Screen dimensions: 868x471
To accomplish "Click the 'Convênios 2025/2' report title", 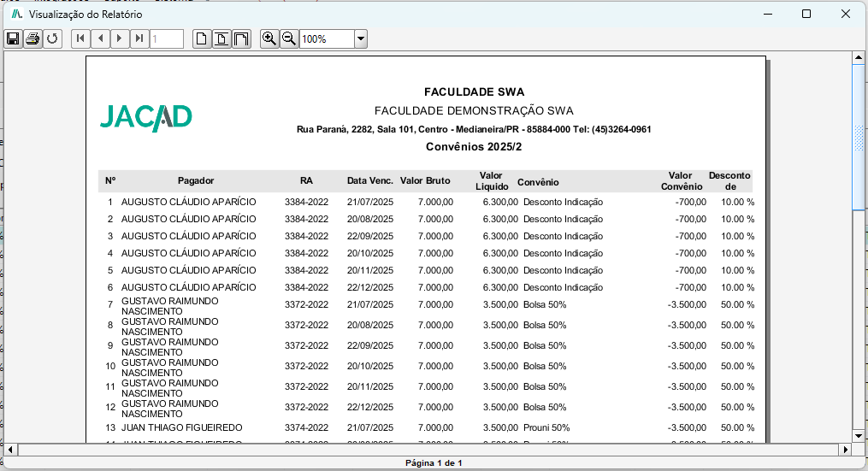I will (x=474, y=147).
